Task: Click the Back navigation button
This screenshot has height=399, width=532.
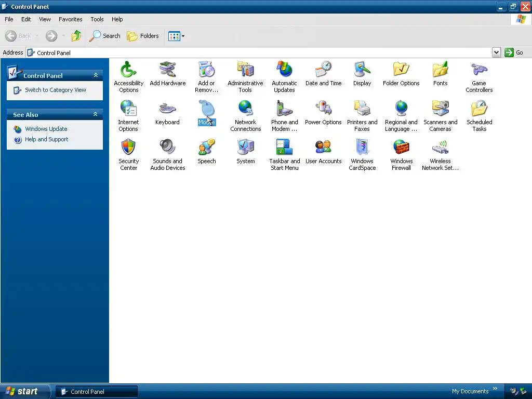Action: tap(18, 36)
